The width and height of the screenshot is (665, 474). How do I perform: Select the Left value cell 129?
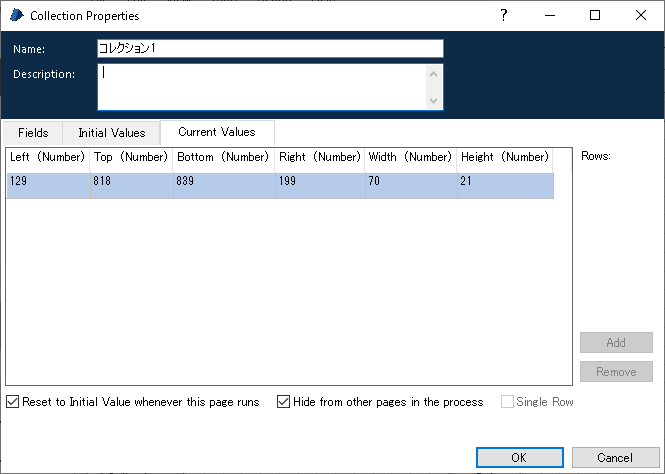pos(48,185)
